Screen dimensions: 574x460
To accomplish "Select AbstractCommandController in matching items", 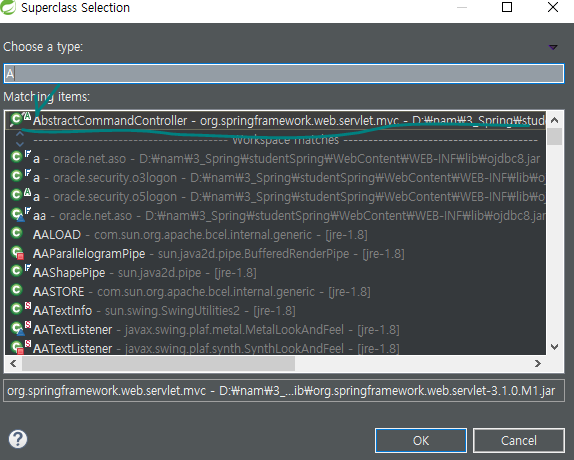I will 276,120.
